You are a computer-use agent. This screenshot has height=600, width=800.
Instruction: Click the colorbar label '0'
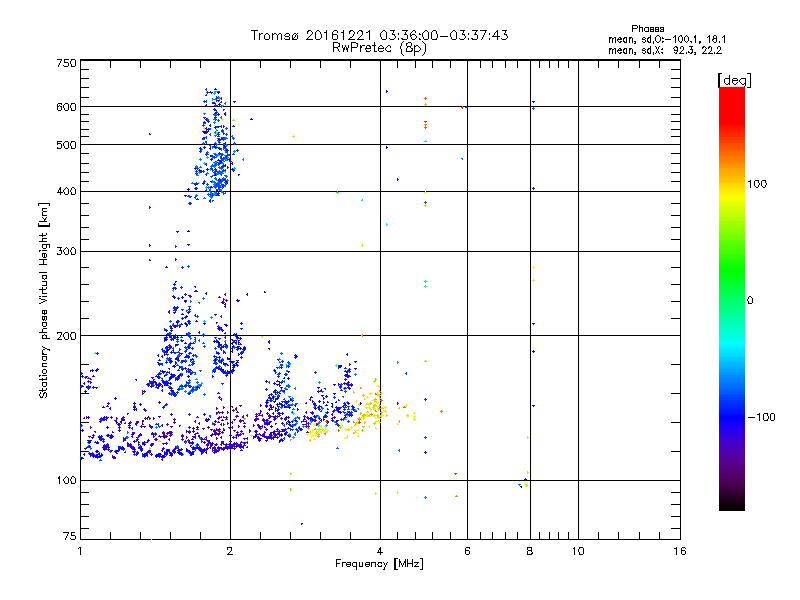coord(750,301)
